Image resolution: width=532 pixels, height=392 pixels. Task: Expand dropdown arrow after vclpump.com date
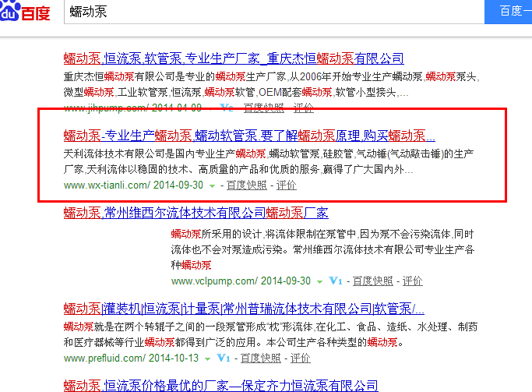click(319, 281)
